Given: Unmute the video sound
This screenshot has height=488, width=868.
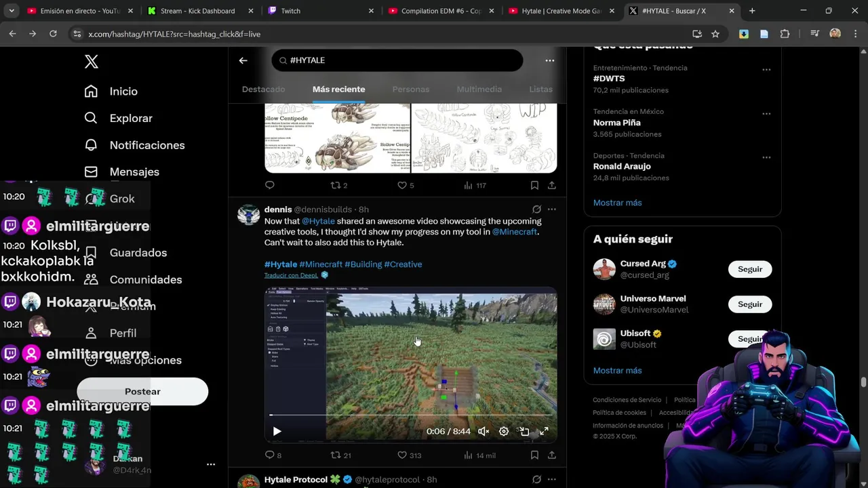Looking at the screenshot, I should pos(484,431).
